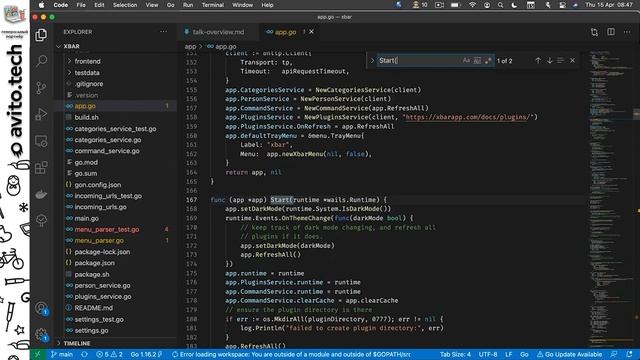Open the notifications bell in status bar
Screen dimensions: 640x360
click(x=629, y=354)
